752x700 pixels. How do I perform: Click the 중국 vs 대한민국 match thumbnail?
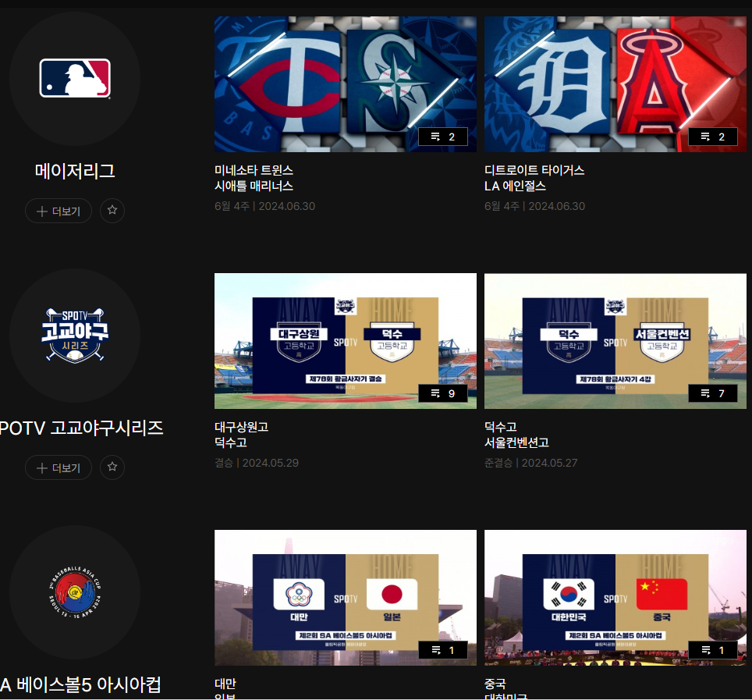coord(615,598)
